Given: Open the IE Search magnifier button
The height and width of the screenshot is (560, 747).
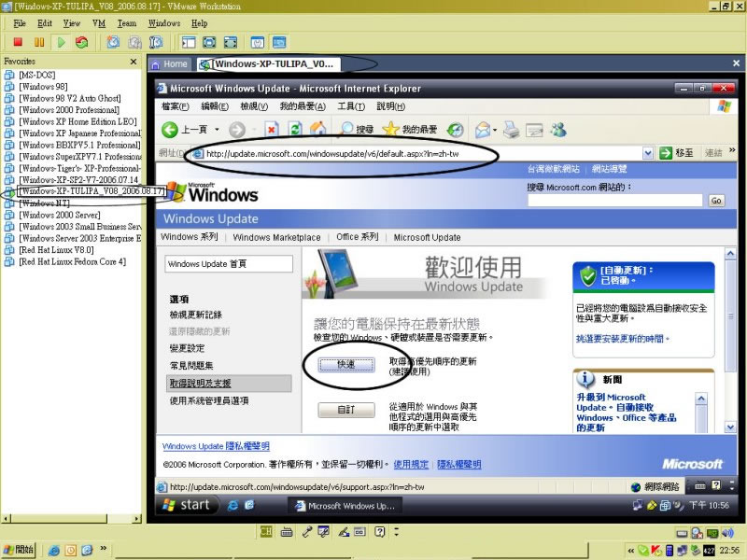Looking at the screenshot, I should coord(357,129).
